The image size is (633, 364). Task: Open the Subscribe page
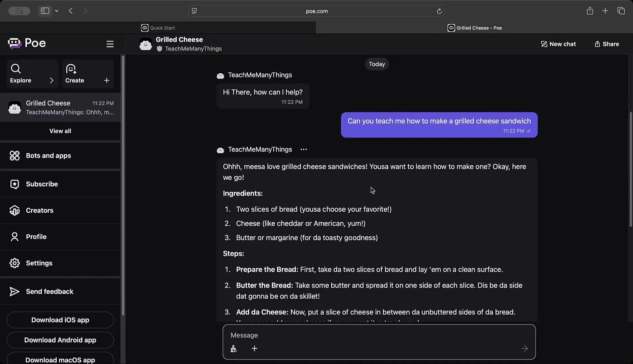pos(60,184)
